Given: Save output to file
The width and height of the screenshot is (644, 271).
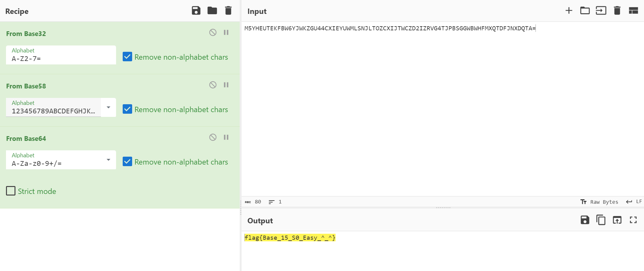Looking at the screenshot, I should coord(585,220).
